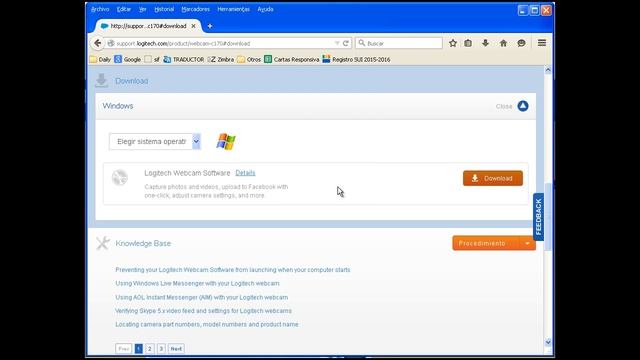Screen dimensions: 640x360
Task: Go back with the browser back arrow
Action: tap(97, 43)
